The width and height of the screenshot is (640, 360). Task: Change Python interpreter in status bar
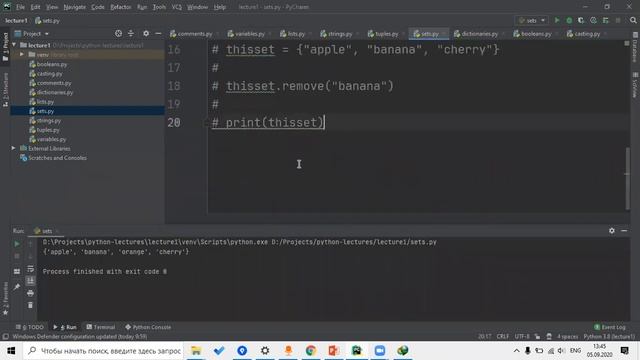click(x=609, y=336)
